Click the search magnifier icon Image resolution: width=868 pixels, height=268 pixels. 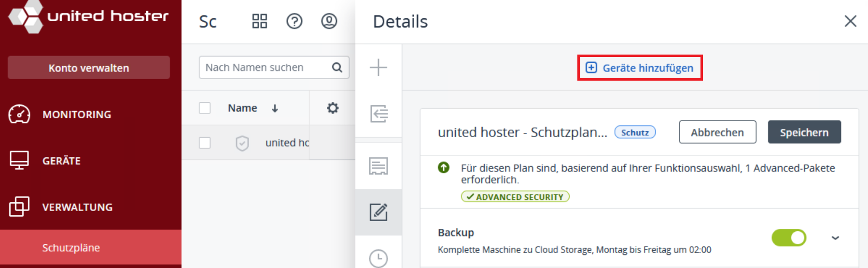[337, 68]
